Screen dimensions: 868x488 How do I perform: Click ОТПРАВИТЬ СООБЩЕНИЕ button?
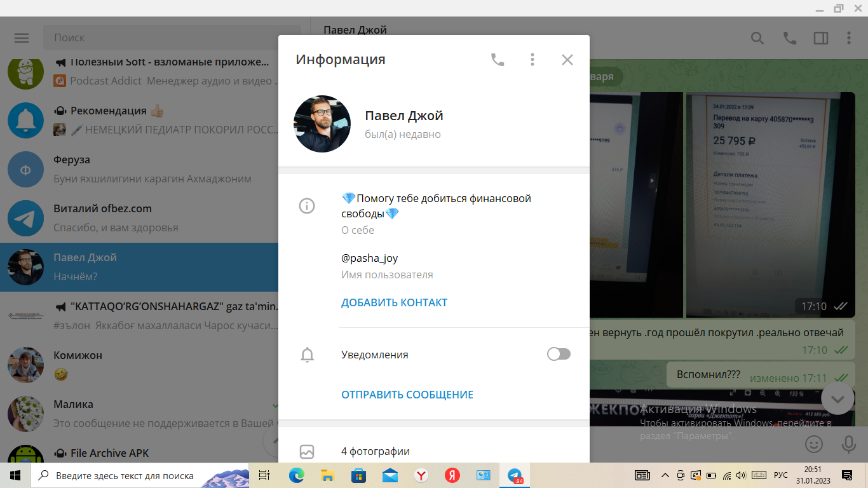407,395
